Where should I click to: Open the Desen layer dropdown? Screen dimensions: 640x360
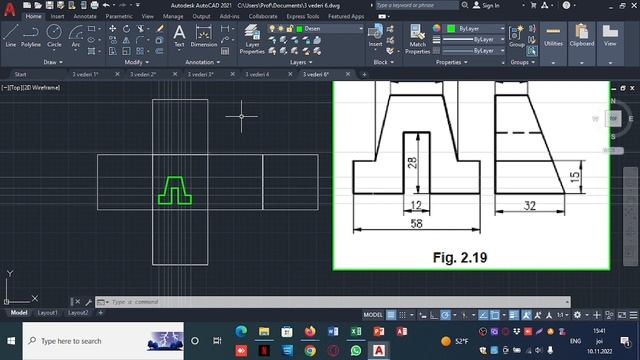(361, 29)
